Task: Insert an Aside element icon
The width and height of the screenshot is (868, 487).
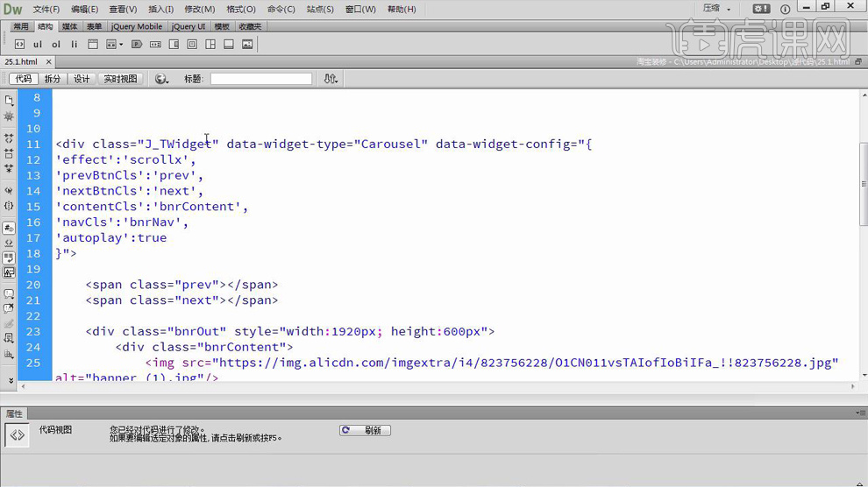Action: tap(174, 44)
